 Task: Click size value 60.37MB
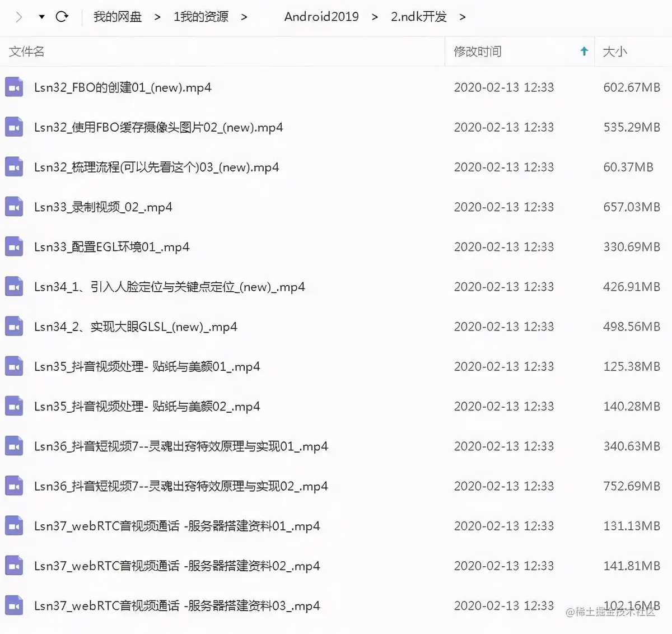click(x=628, y=167)
